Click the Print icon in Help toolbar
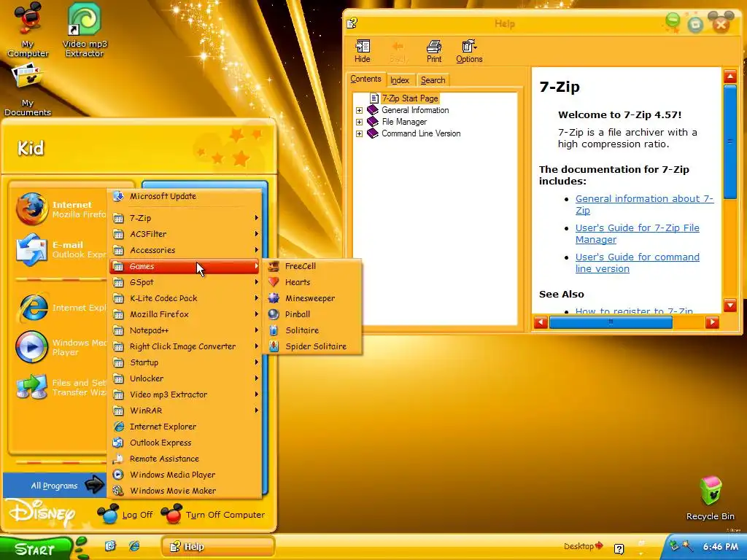 (433, 52)
